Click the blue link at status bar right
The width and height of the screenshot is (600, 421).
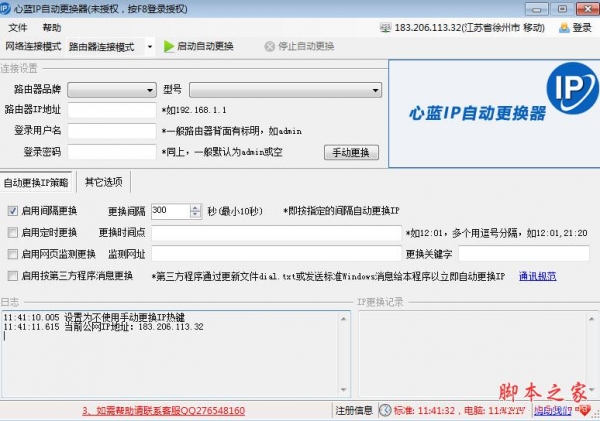[553, 411]
